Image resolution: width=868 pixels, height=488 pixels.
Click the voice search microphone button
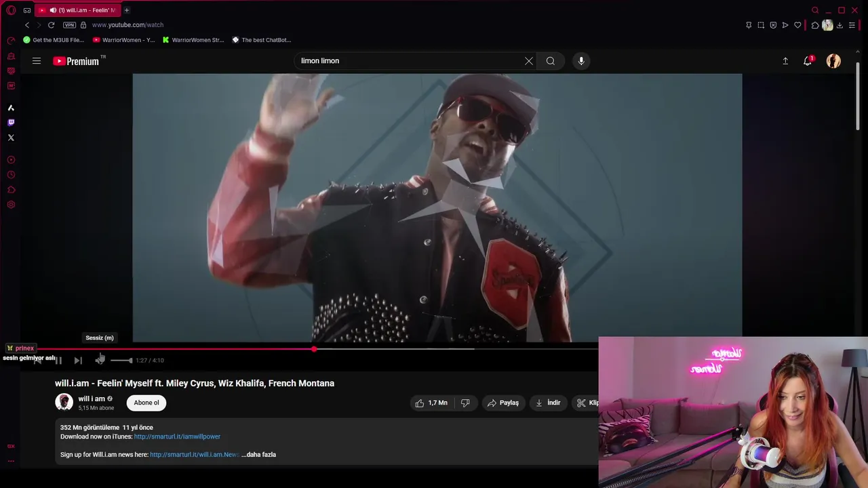click(581, 61)
